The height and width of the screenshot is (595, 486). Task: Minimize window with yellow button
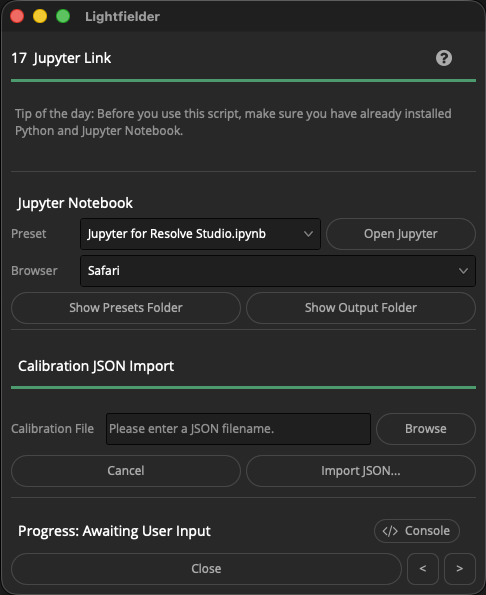[40, 16]
